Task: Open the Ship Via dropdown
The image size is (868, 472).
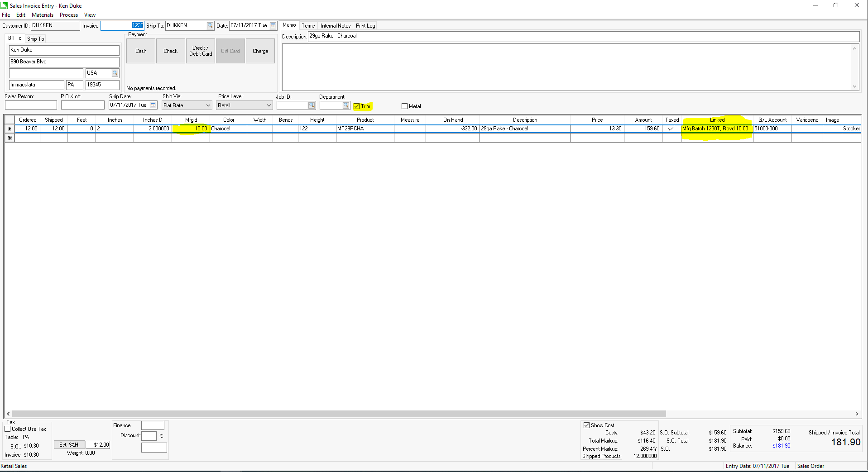Action: [208, 105]
